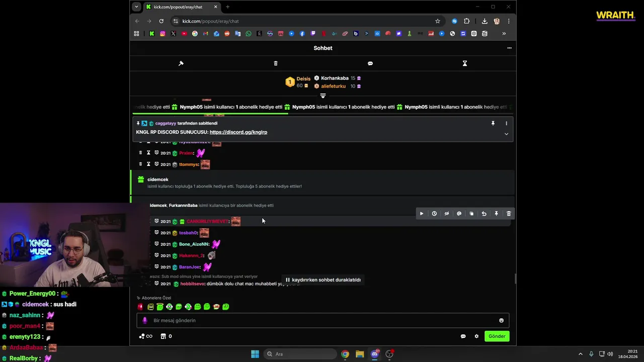Open chat settings gear icon
The width and height of the screenshot is (644, 362).
coord(476,336)
